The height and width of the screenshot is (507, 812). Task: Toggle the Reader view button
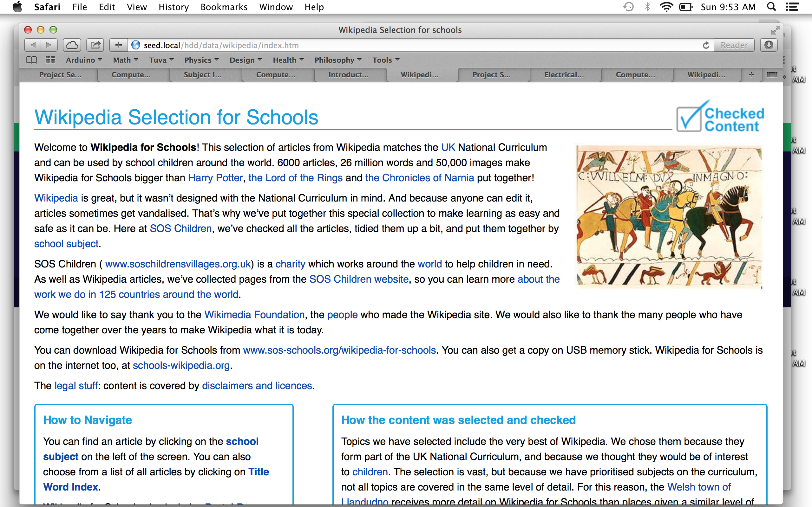click(734, 45)
